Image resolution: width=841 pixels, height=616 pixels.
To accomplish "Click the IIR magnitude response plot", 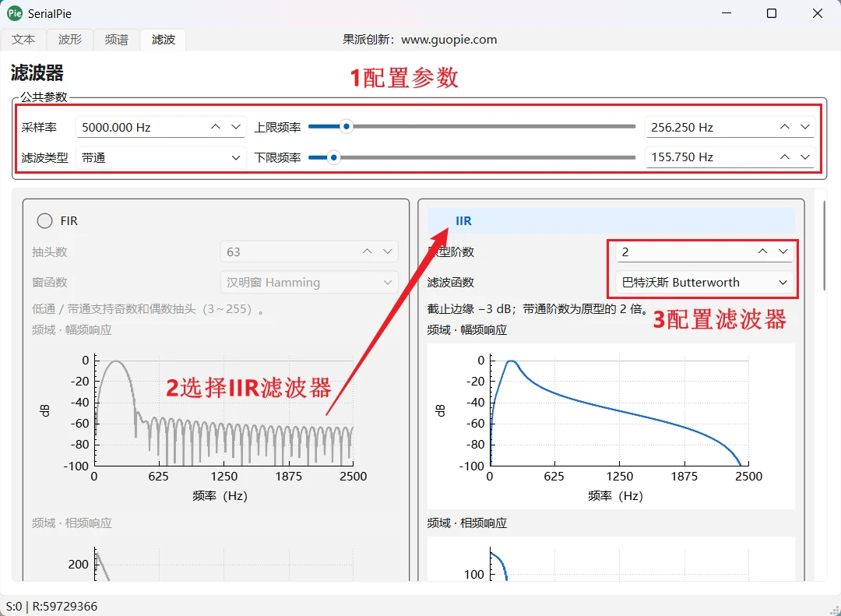I will 611,425.
